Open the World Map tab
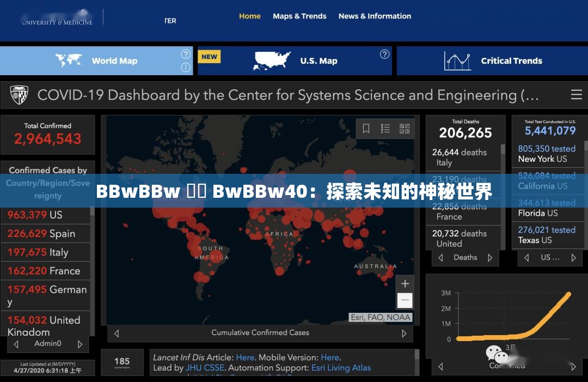 click(x=96, y=61)
